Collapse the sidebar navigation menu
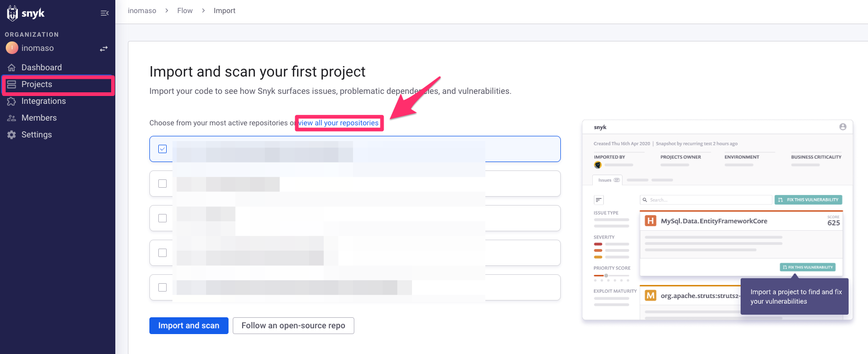 pyautogui.click(x=104, y=13)
